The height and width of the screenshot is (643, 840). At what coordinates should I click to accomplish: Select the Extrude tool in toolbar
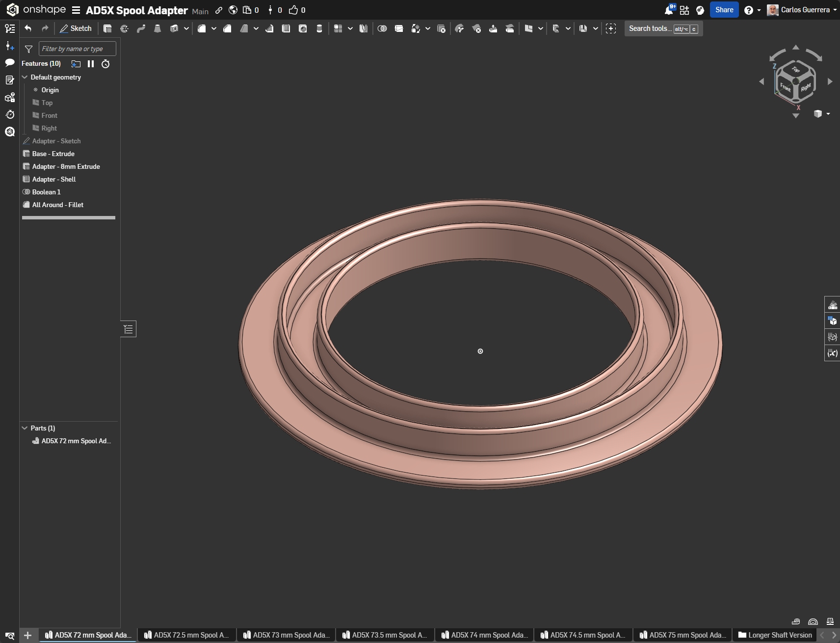107,28
